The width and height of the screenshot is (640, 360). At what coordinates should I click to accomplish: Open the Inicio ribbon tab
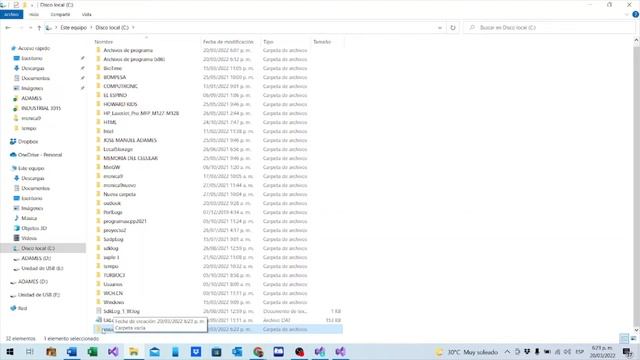pyautogui.click(x=34, y=14)
